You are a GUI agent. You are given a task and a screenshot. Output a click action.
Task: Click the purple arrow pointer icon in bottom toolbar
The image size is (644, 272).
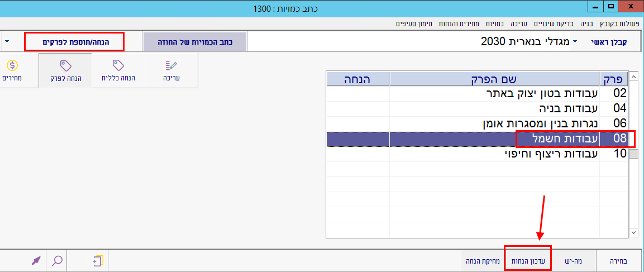click(x=36, y=260)
